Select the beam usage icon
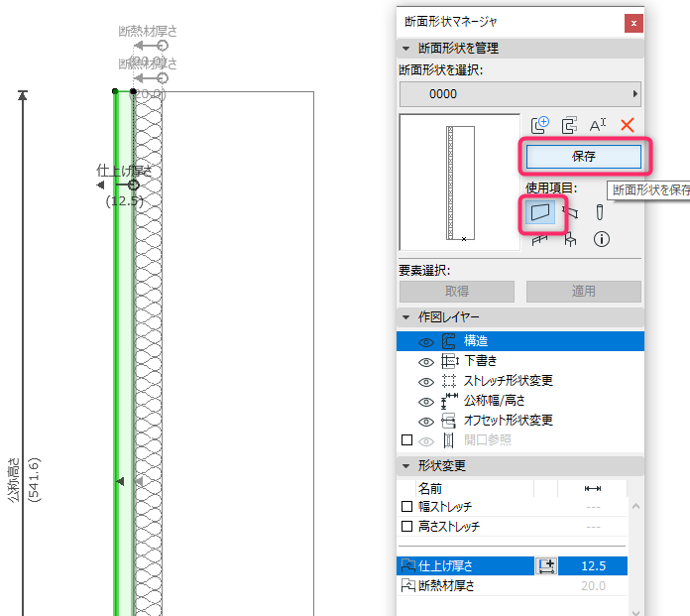 click(570, 212)
